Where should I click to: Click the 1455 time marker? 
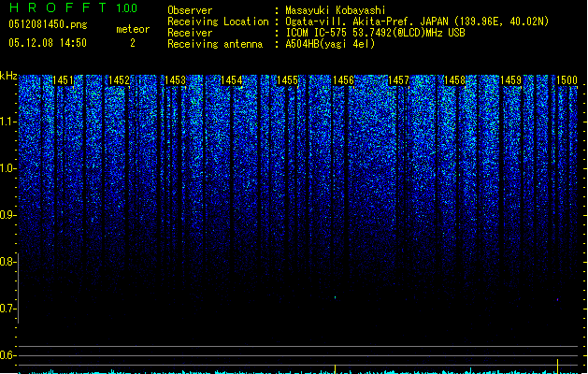click(287, 80)
